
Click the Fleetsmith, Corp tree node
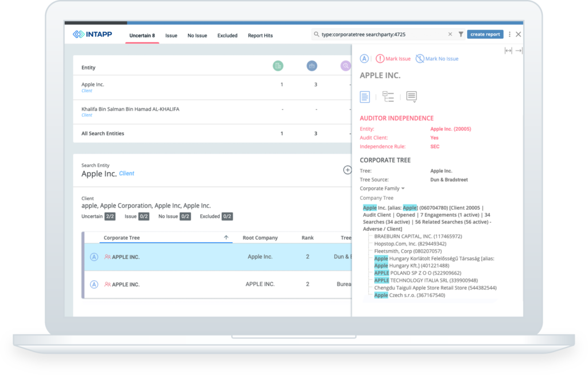coord(408,252)
